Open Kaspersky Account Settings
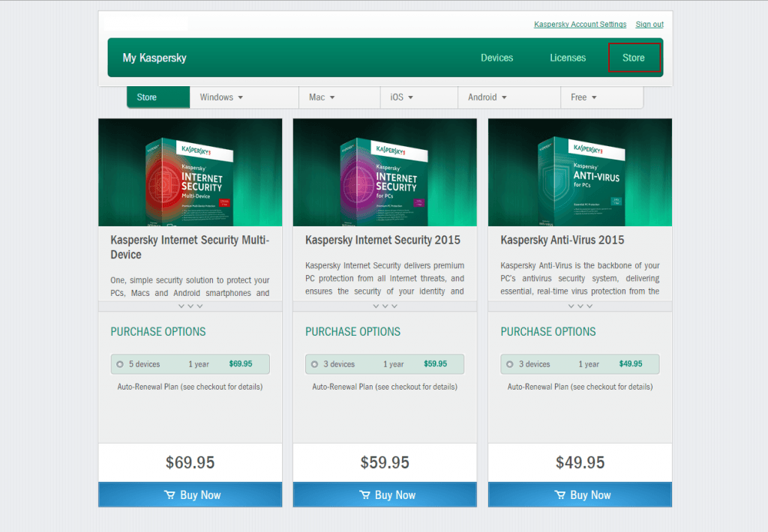The width and height of the screenshot is (768, 532). coord(580,25)
